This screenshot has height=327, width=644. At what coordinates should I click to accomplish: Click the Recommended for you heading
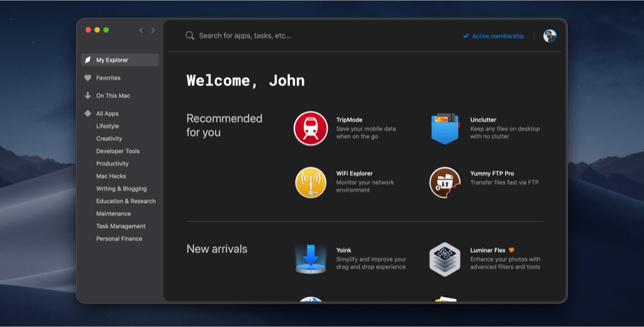pyautogui.click(x=225, y=125)
